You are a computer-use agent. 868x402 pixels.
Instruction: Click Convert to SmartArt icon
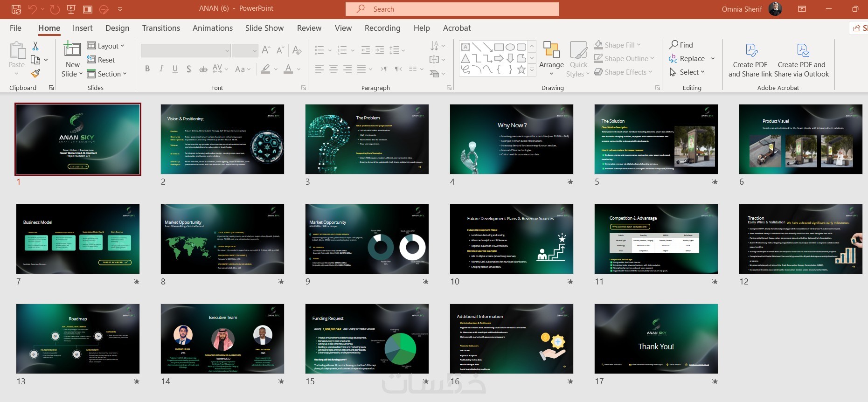435,73
